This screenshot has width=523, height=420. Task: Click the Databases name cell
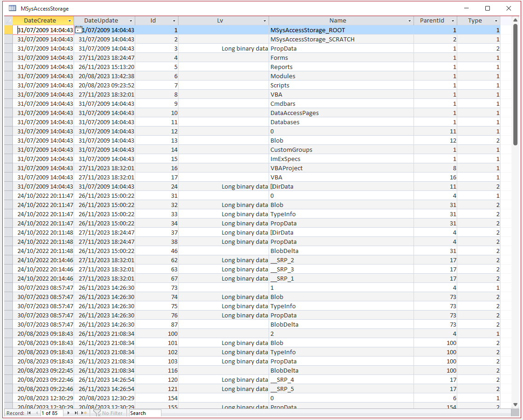[341, 122]
